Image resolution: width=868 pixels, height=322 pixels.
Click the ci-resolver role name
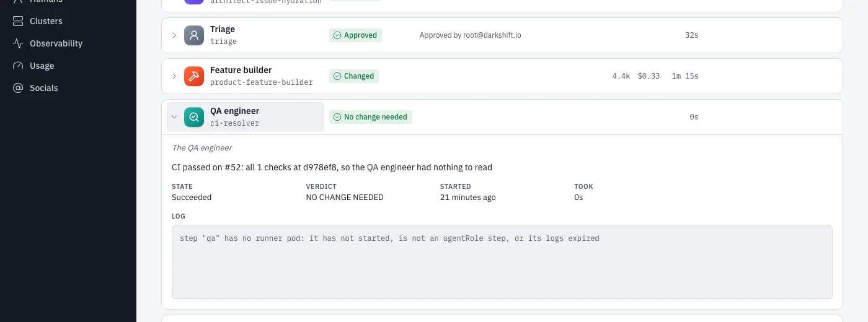pyautogui.click(x=234, y=123)
